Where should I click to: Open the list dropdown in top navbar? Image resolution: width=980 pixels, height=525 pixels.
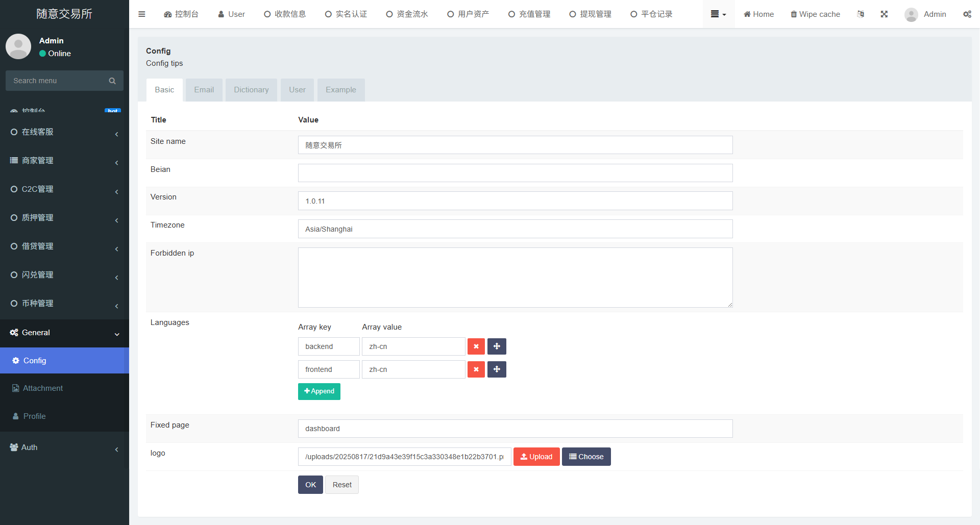coord(718,14)
